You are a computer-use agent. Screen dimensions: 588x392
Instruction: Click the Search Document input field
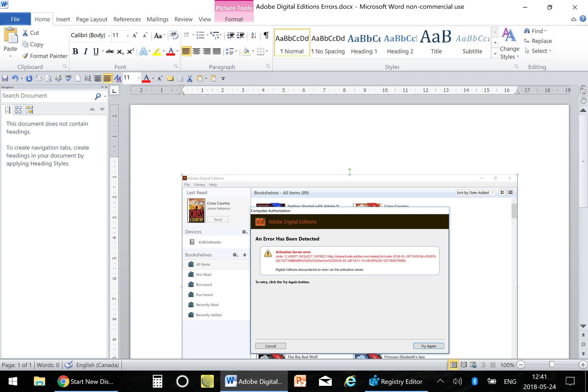[x=47, y=96]
